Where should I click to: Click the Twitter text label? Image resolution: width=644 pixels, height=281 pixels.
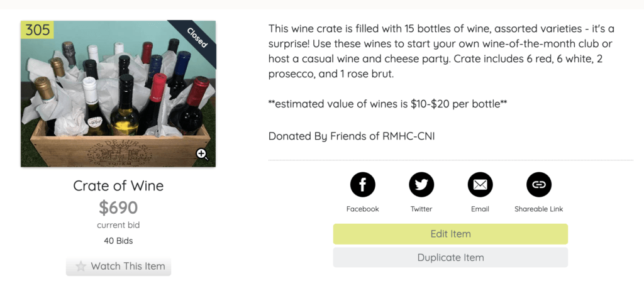coord(421,209)
